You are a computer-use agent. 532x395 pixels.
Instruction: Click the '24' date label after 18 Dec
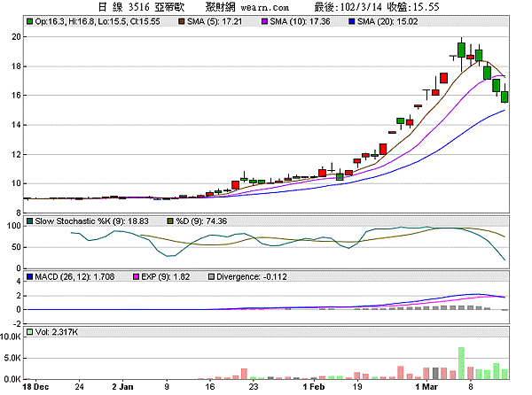point(79,387)
